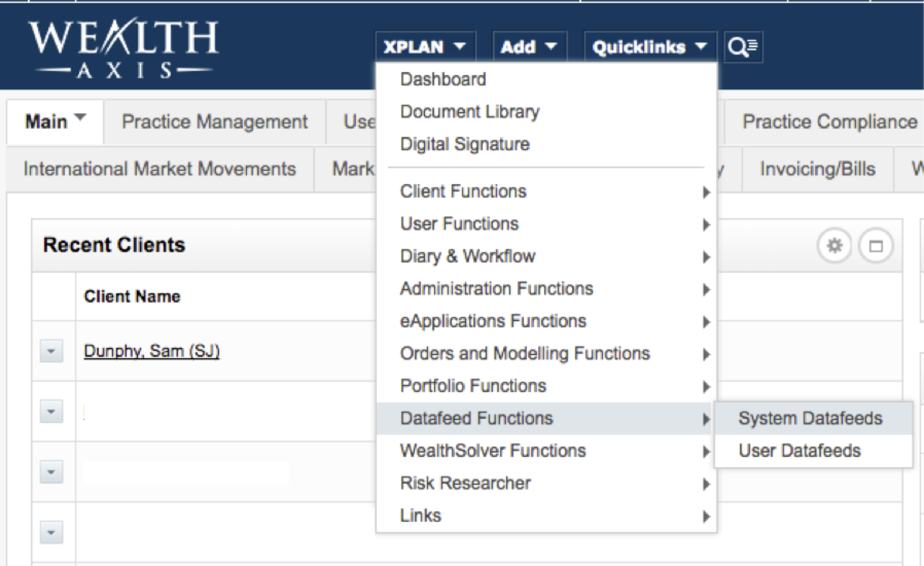Select System Datafeeds submenu entry

tap(813, 418)
